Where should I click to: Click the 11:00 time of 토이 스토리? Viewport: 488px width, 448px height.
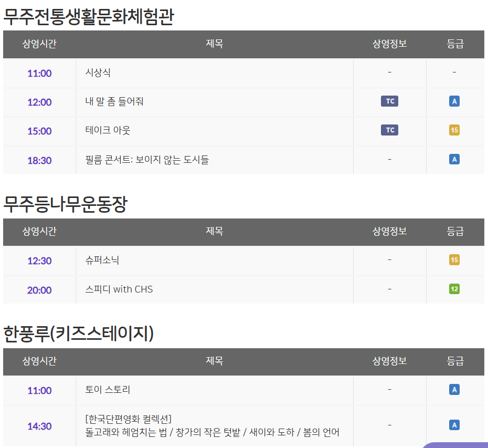(x=39, y=390)
